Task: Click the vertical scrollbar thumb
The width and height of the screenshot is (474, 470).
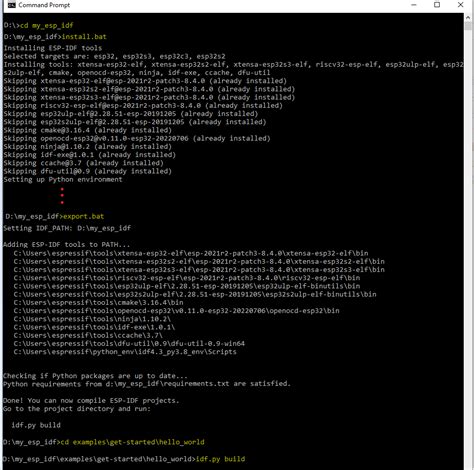Action: [468, 27]
